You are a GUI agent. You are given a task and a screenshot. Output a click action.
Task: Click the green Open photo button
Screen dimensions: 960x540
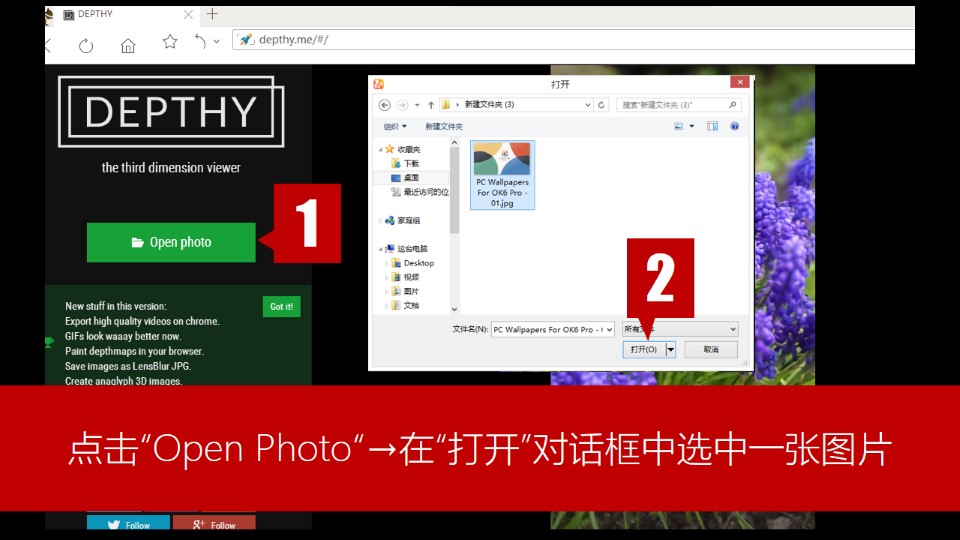click(x=171, y=242)
